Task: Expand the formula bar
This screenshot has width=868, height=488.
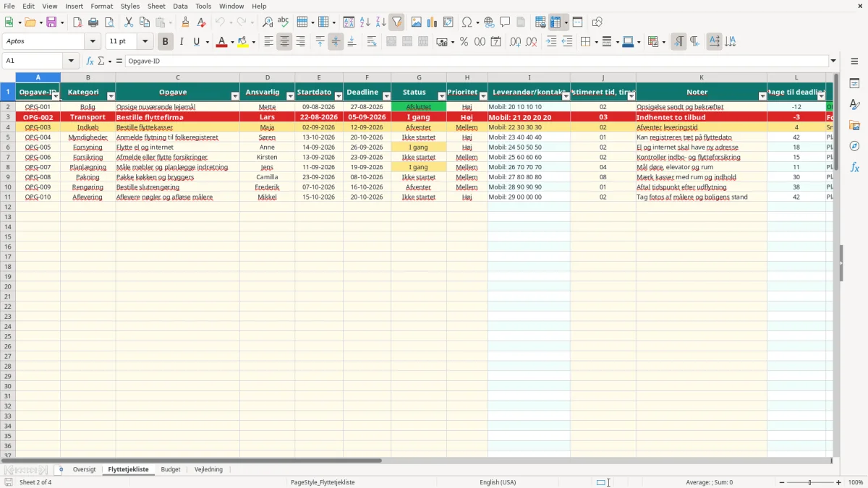Action: (x=833, y=61)
